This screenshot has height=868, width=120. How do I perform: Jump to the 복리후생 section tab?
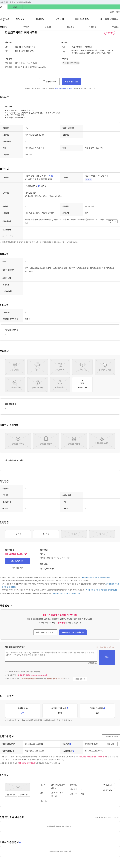70,27
